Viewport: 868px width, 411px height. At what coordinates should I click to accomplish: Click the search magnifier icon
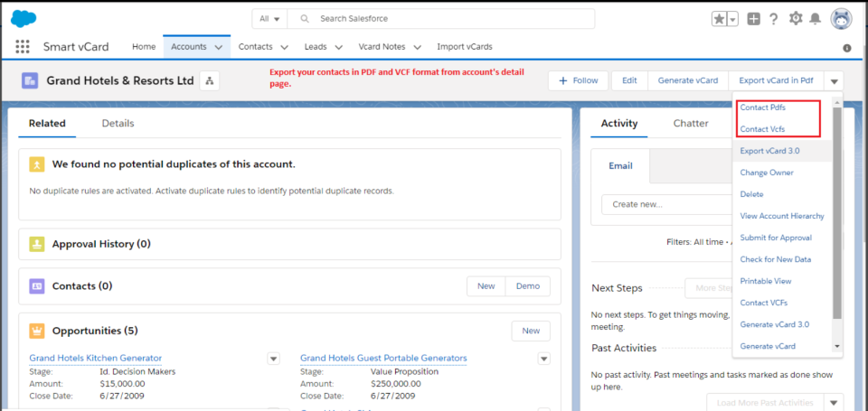305,19
